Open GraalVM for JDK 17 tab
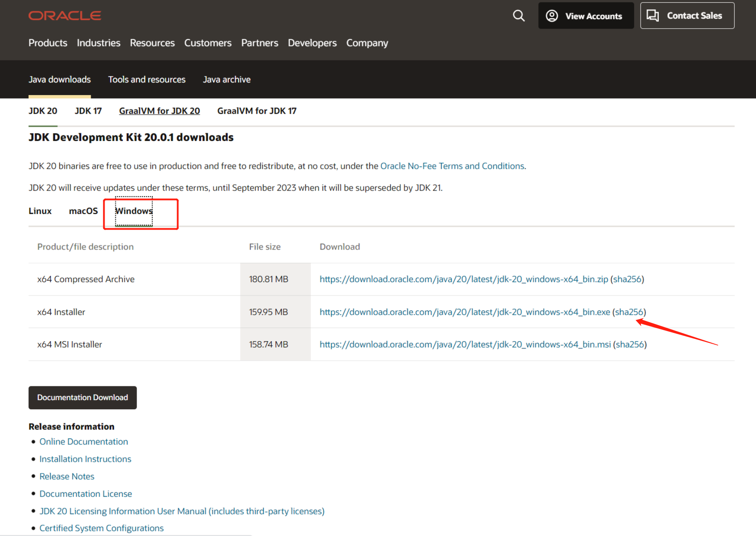This screenshot has height=536, width=756. pos(257,111)
